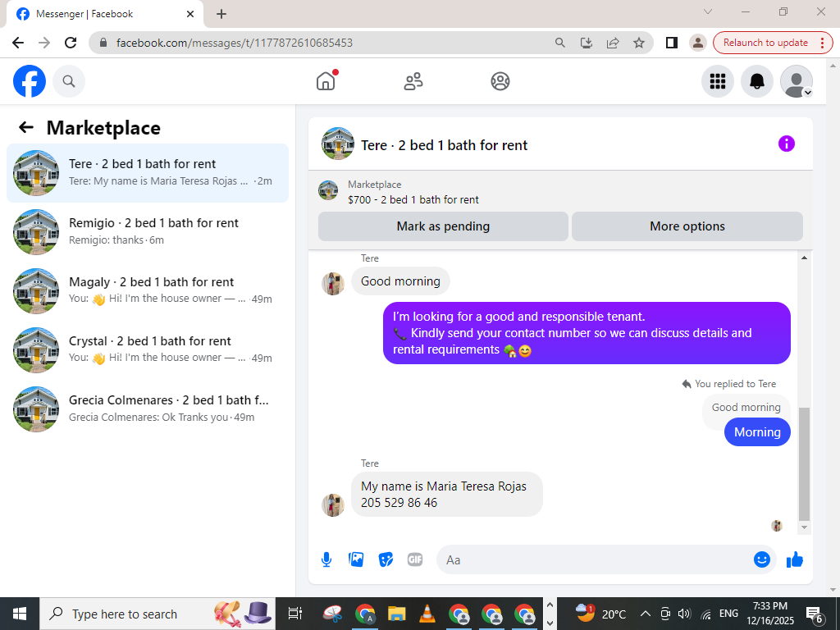
Task: Bookmark this page with star icon
Action: pyautogui.click(x=638, y=43)
